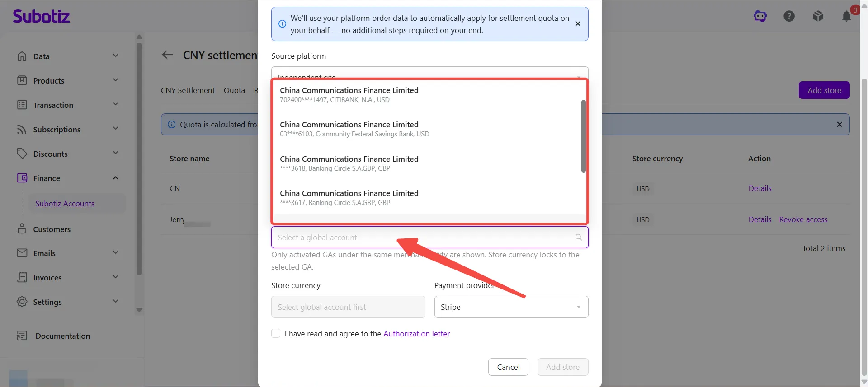Open the chat assistant icon in header
Image resolution: width=868 pixels, height=387 pixels.
click(x=760, y=16)
